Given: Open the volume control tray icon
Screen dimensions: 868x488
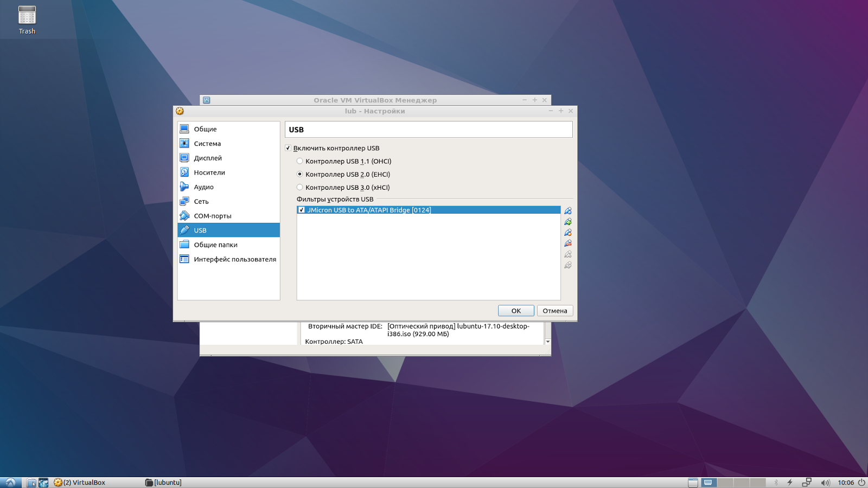Looking at the screenshot, I should [825, 483].
